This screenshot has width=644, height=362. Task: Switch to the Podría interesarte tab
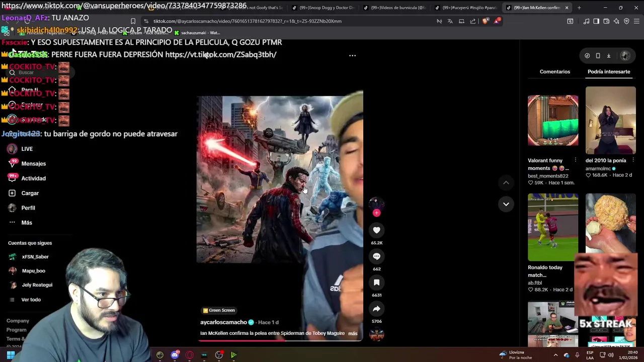pyautogui.click(x=609, y=71)
